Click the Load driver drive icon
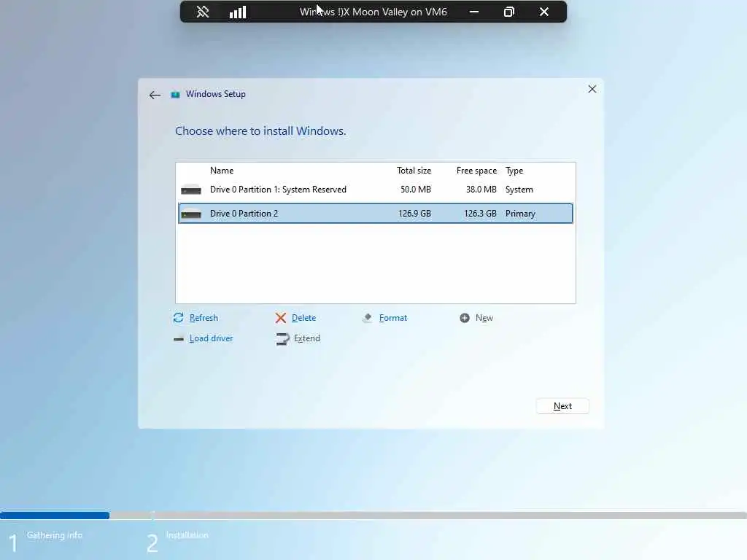Screen dimensions: 747x560 point(179,338)
